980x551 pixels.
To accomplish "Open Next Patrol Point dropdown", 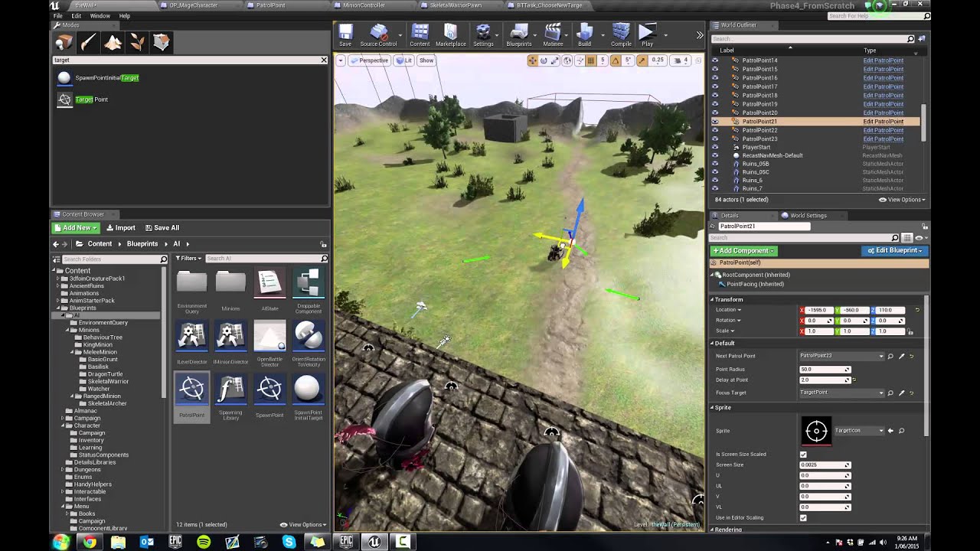I will click(x=842, y=356).
